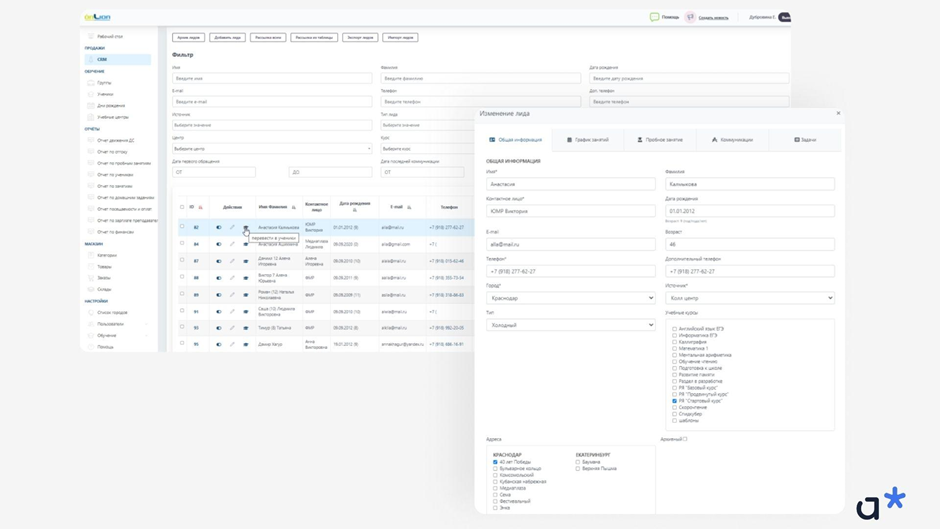Open the Источник dropdown showing Колл центр
The height and width of the screenshot is (529, 940).
coord(749,298)
